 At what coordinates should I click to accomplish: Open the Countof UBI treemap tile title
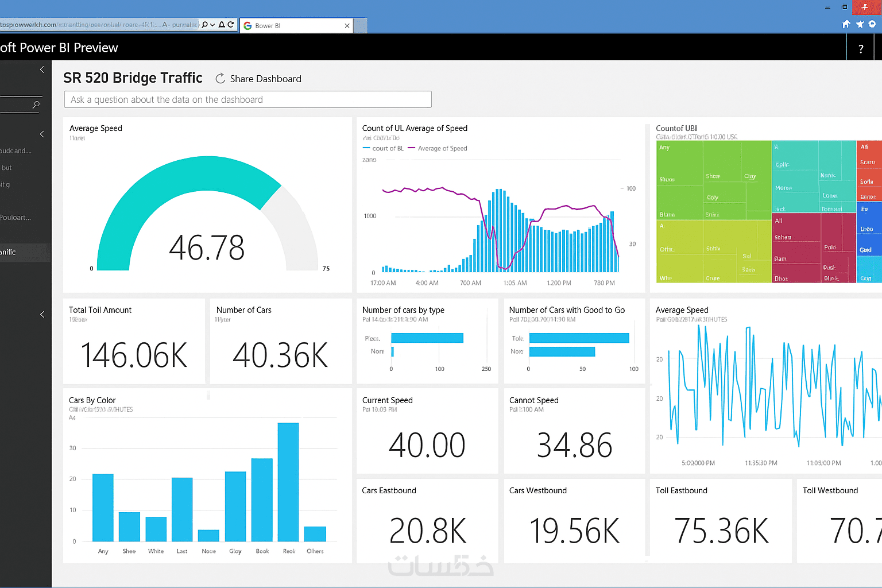pyautogui.click(x=676, y=128)
